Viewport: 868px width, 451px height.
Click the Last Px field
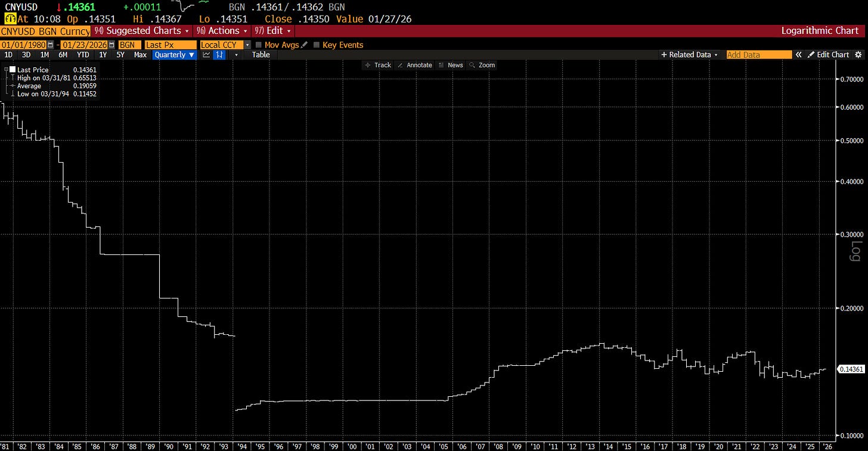pyautogui.click(x=170, y=45)
